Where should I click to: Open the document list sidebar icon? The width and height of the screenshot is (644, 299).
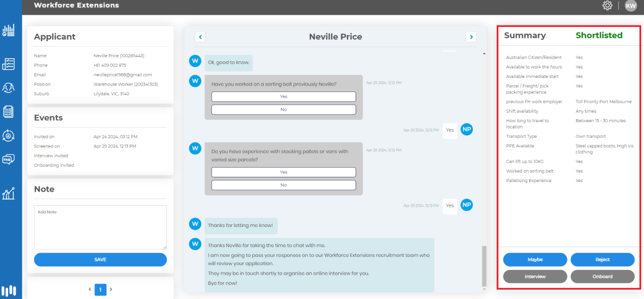(x=9, y=112)
